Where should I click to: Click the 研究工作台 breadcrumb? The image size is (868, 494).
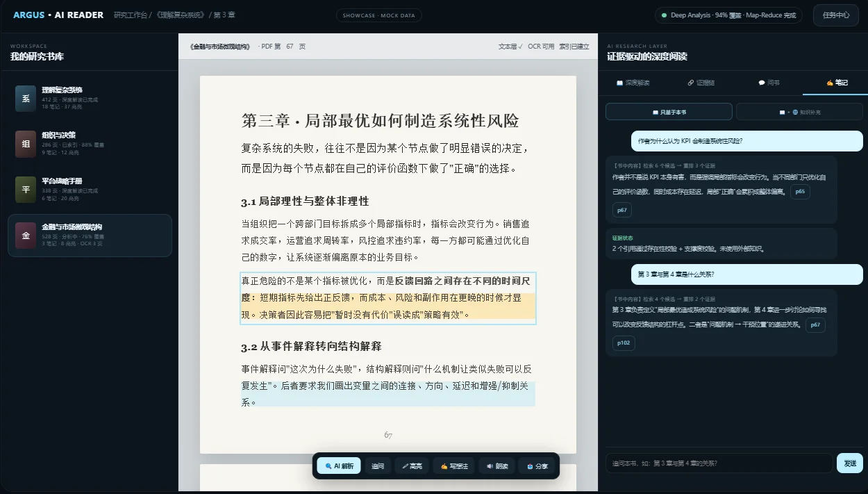(131, 15)
